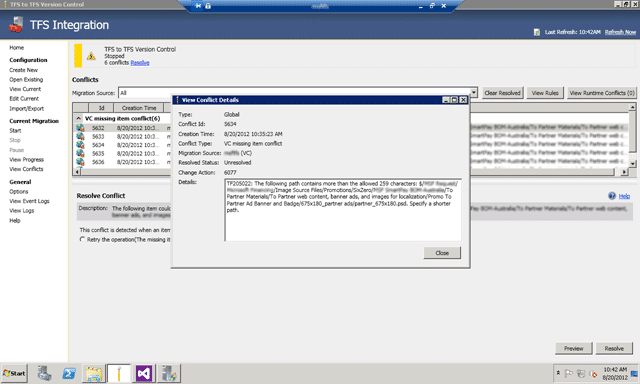Show hidden system tray icons
The image size is (640, 384).
(558, 373)
